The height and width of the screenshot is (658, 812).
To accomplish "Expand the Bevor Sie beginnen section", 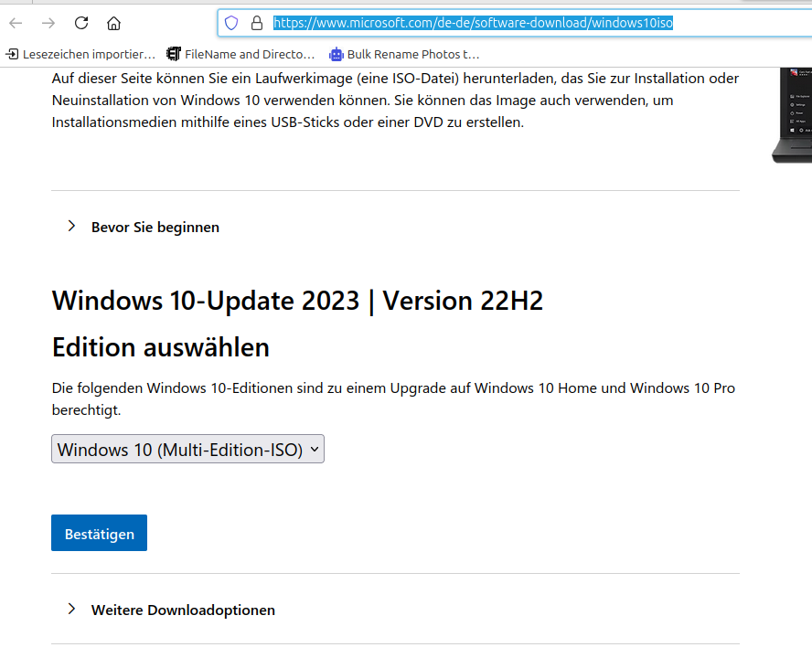I will point(155,227).
